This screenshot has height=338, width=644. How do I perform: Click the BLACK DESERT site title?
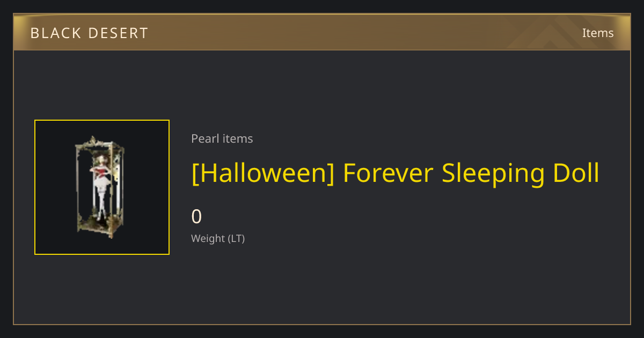tap(89, 33)
